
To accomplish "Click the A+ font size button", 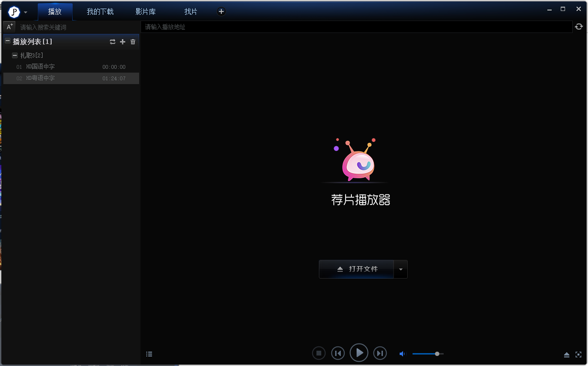I will (10, 27).
